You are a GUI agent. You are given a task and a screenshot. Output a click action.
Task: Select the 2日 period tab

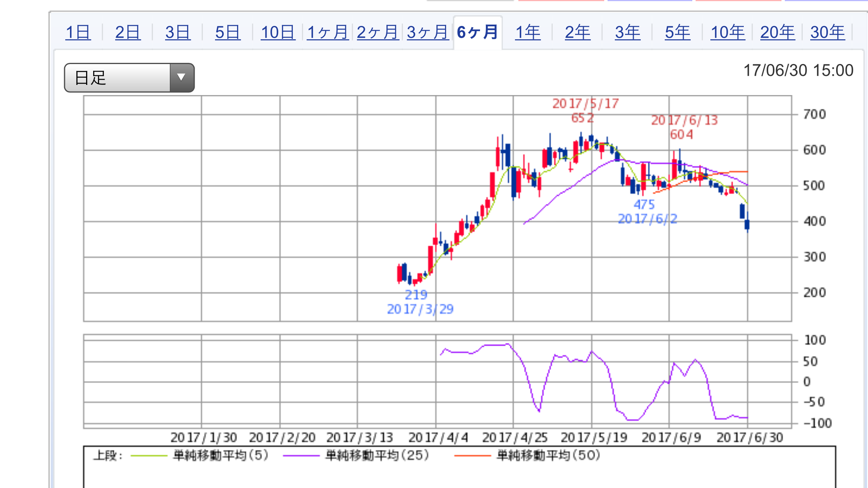128,32
